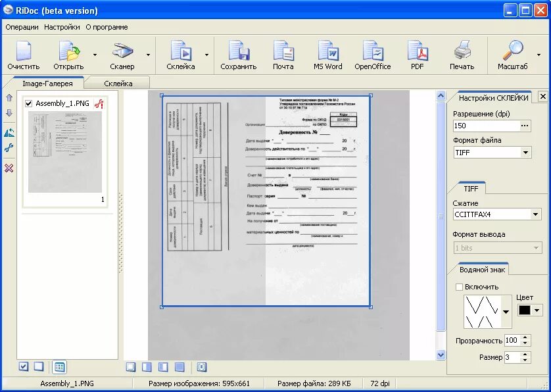Screen dimensions: 551x392
Task: Open the Формат файла TIFF dropdown
Action: (526, 153)
